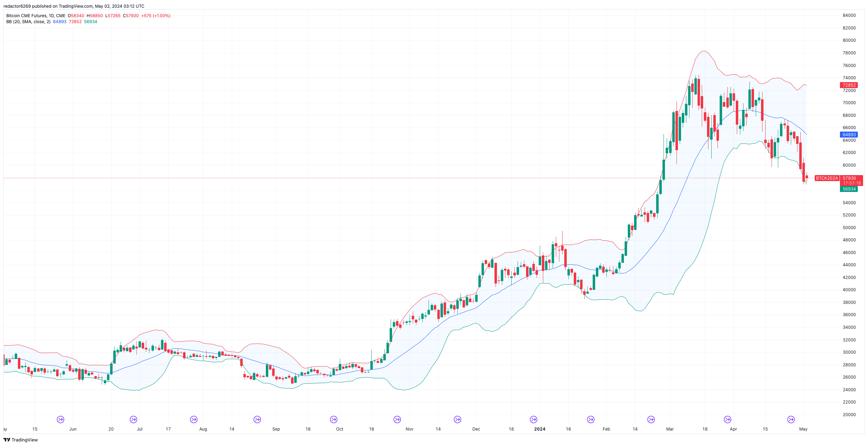
Task: Click the BTCK2024 ticker label on the price line
Action: point(827,178)
